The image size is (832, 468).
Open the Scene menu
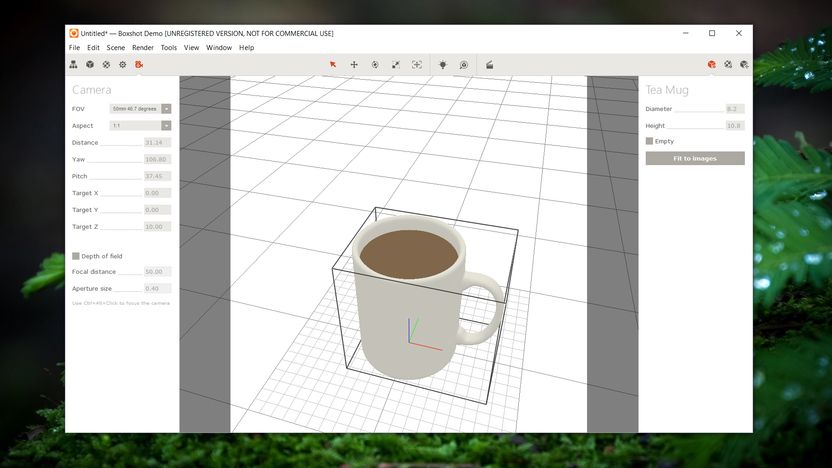(116, 48)
